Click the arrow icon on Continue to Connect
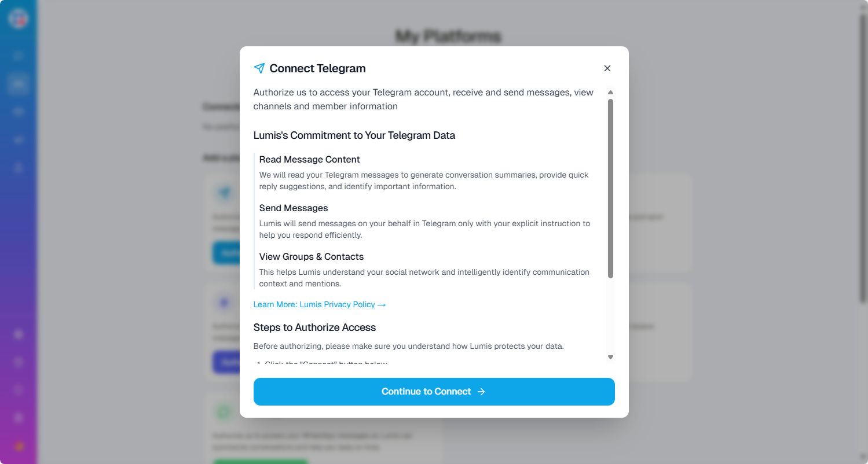 pos(481,392)
